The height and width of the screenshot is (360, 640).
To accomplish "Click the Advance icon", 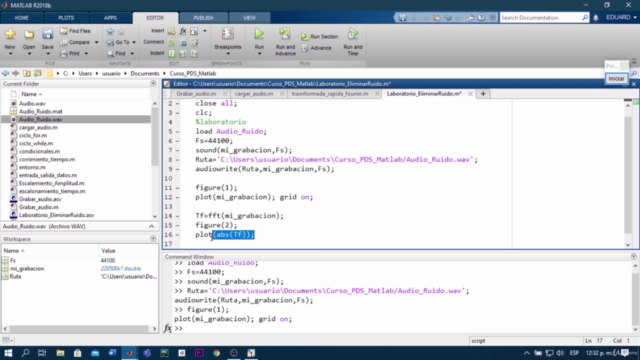I will click(x=305, y=48).
